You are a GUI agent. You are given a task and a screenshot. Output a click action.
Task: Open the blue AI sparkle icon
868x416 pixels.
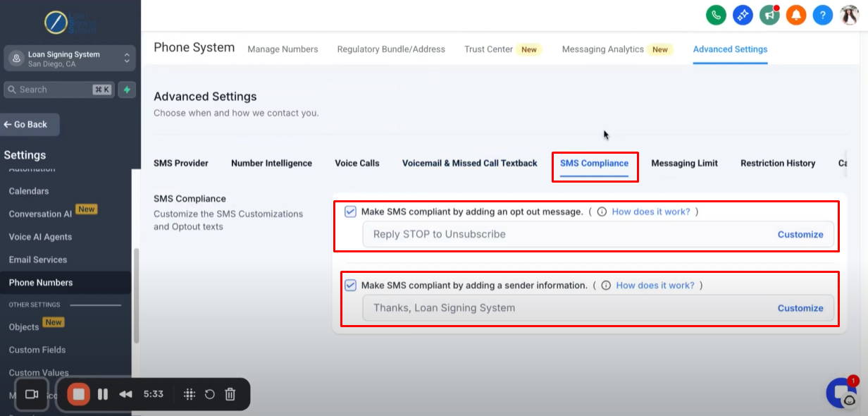coord(743,15)
